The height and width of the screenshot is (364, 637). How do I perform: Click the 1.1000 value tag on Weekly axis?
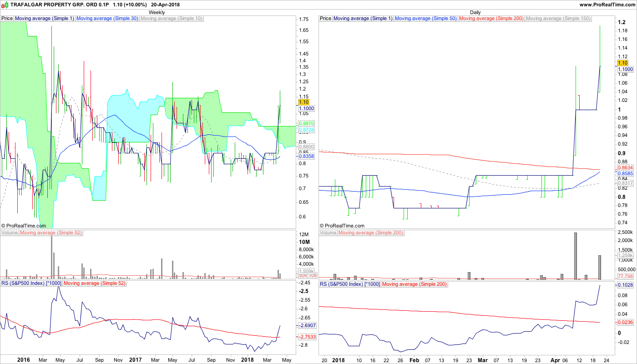(307, 109)
